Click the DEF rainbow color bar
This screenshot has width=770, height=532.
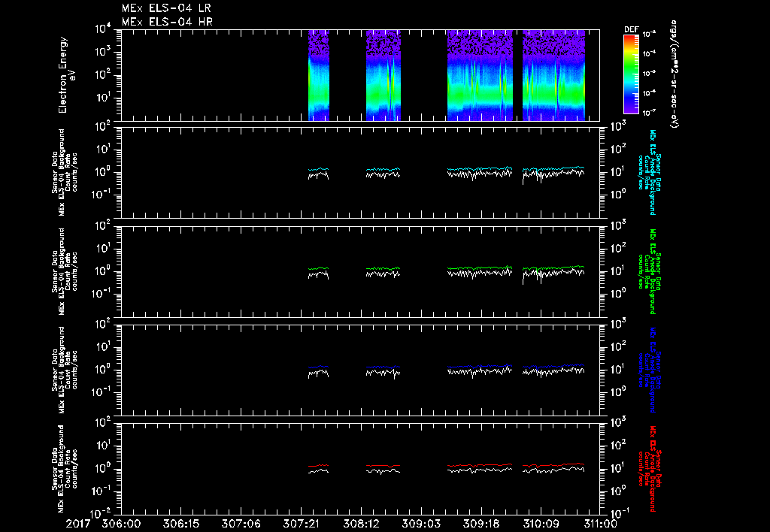coord(631,74)
